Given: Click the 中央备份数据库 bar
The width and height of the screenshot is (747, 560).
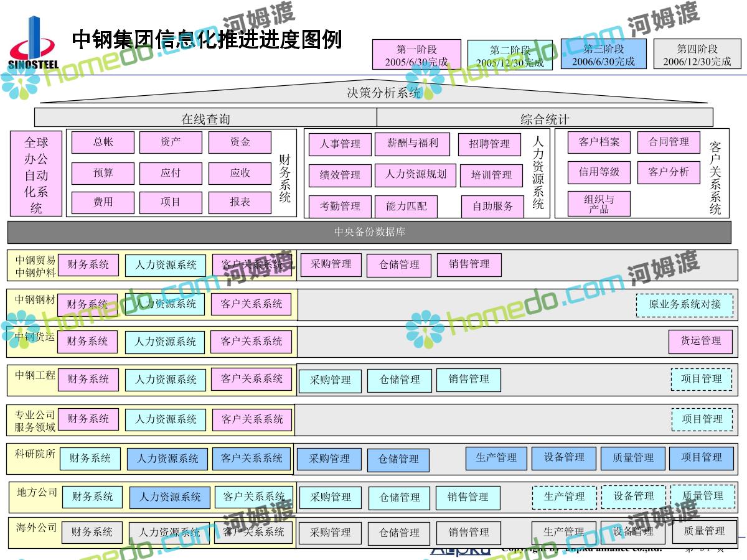Looking at the screenshot, I should click(x=369, y=232).
